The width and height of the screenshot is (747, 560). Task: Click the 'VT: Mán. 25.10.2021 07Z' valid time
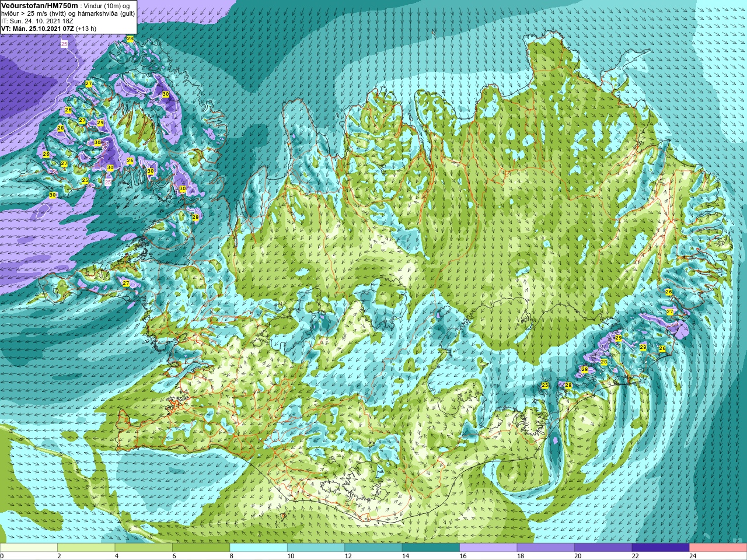37,29
